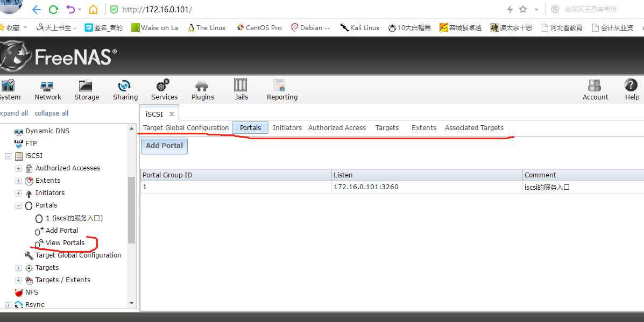This screenshot has height=322, width=644.
Task: Switch to the Extents tab
Action: pyautogui.click(x=424, y=127)
